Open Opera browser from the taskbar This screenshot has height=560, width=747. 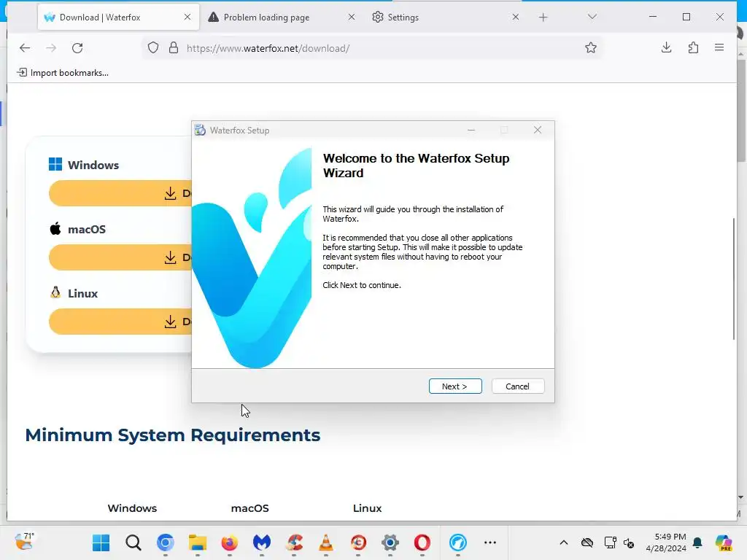[x=422, y=542]
